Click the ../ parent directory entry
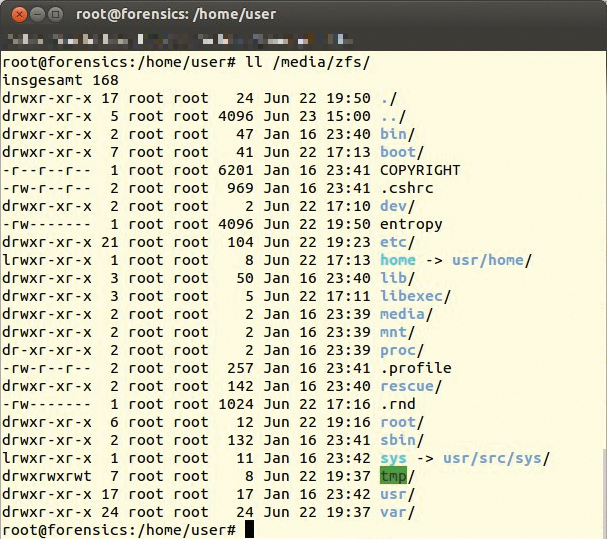The width and height of the screenshot is (607, 539). [x=393, y=116]
